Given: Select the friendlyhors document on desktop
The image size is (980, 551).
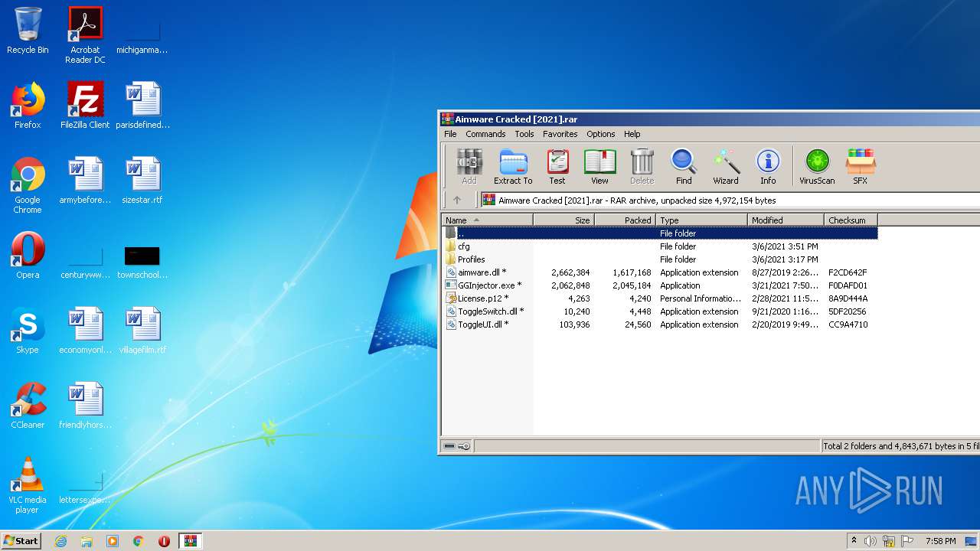Looking at the screenshot, I should click(85, 406).
